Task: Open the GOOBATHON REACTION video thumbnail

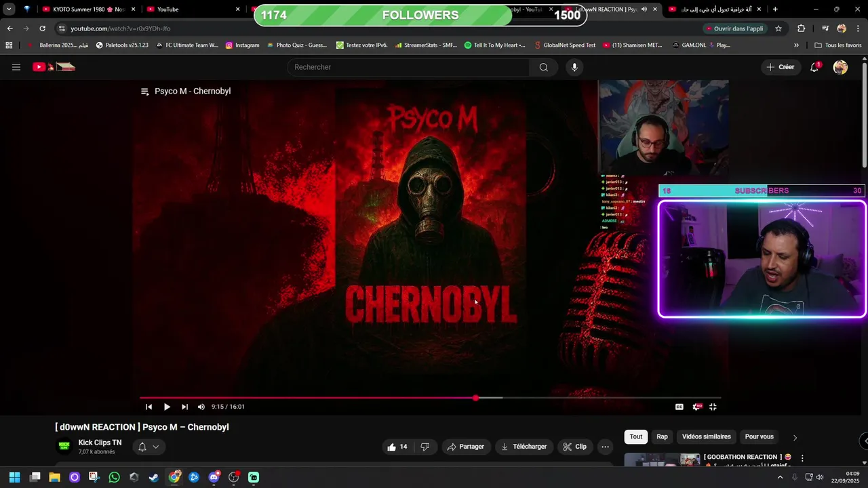Action: (662, 460)
